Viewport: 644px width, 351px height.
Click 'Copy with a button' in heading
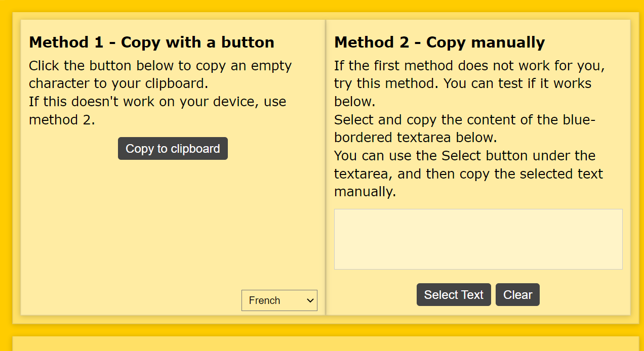pos(197,42)
